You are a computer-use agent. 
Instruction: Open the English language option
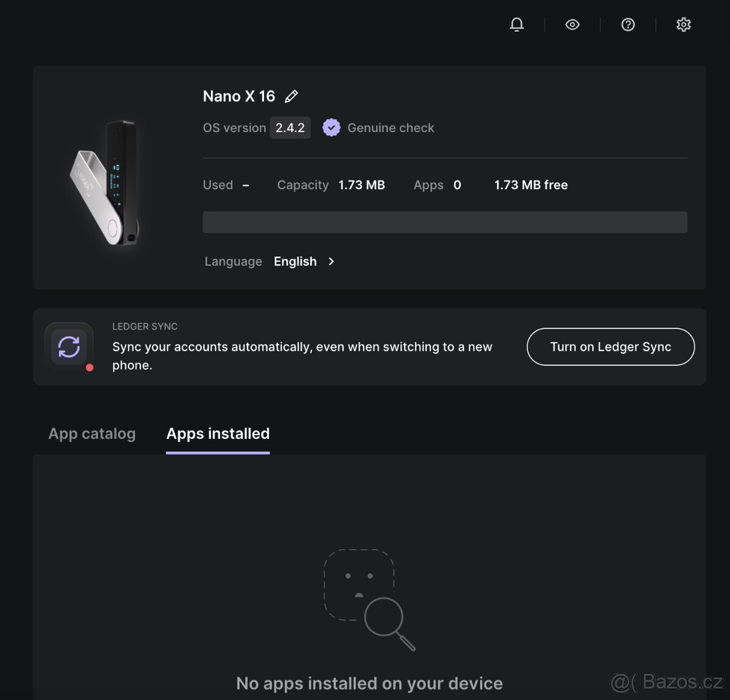pos(295,261)
